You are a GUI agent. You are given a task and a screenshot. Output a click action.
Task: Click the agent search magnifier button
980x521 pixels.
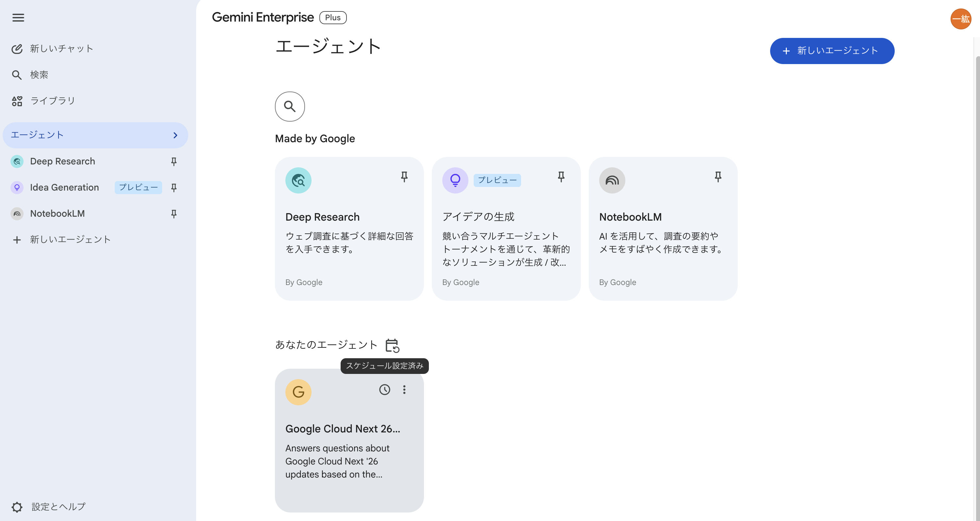click(x=290, y=107)
